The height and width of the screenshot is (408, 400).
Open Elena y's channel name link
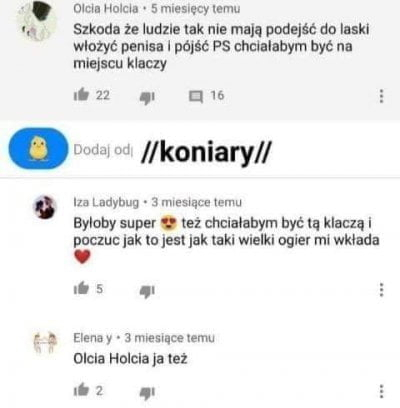click(93, 338)
